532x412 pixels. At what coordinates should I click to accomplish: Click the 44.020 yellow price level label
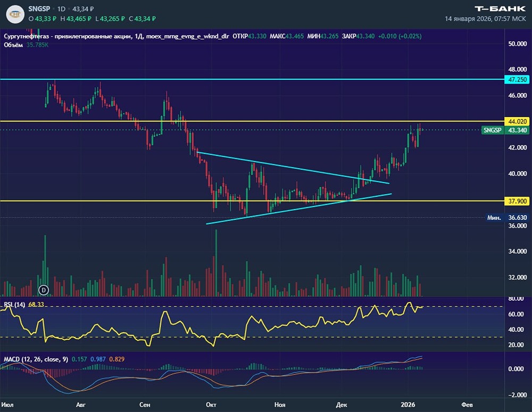click(x=517, y=121)
